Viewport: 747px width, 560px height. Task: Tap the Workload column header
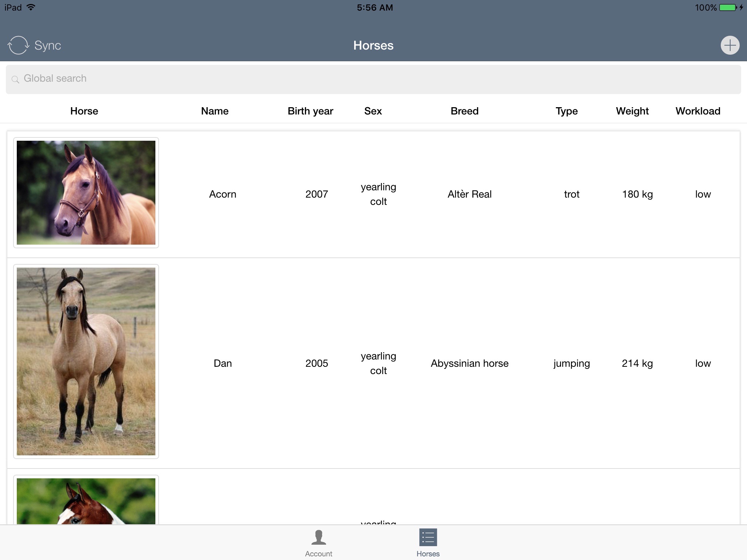click(x=699, y=111)
